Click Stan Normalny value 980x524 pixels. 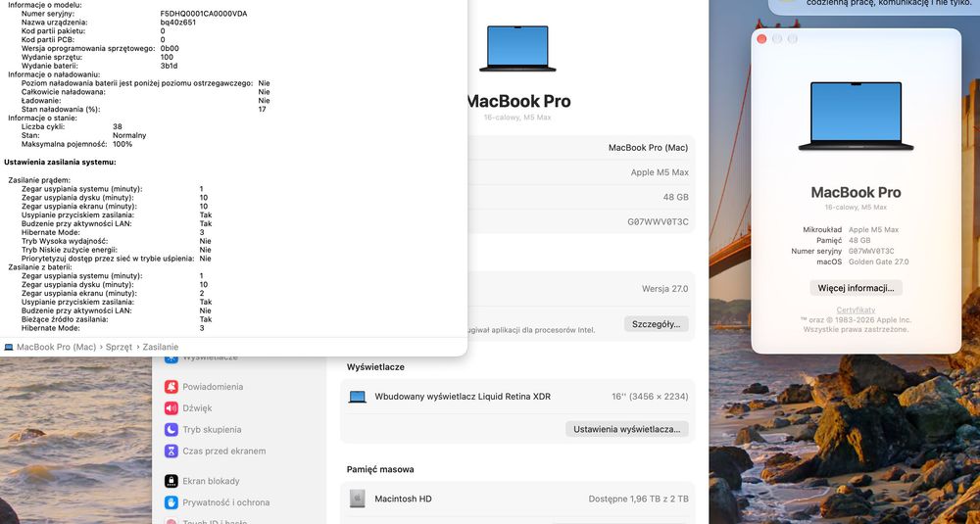coord(129,135)
